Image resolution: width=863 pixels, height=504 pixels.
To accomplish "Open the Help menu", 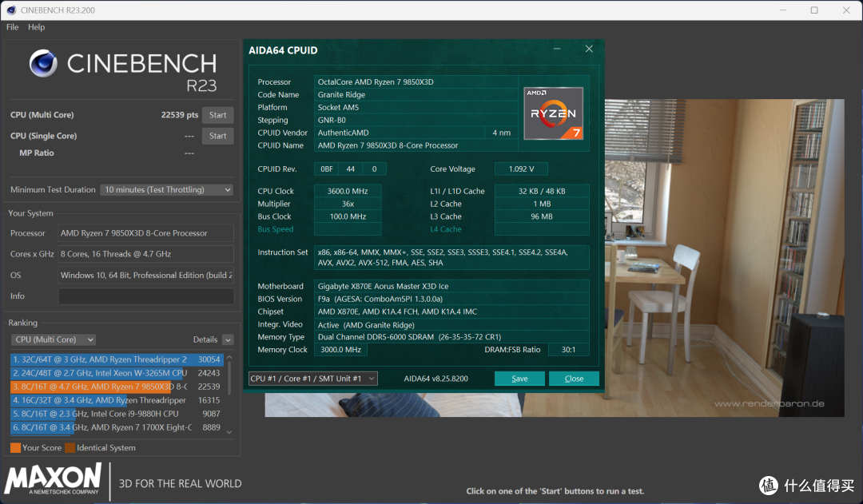I will [x=36, y=27].
